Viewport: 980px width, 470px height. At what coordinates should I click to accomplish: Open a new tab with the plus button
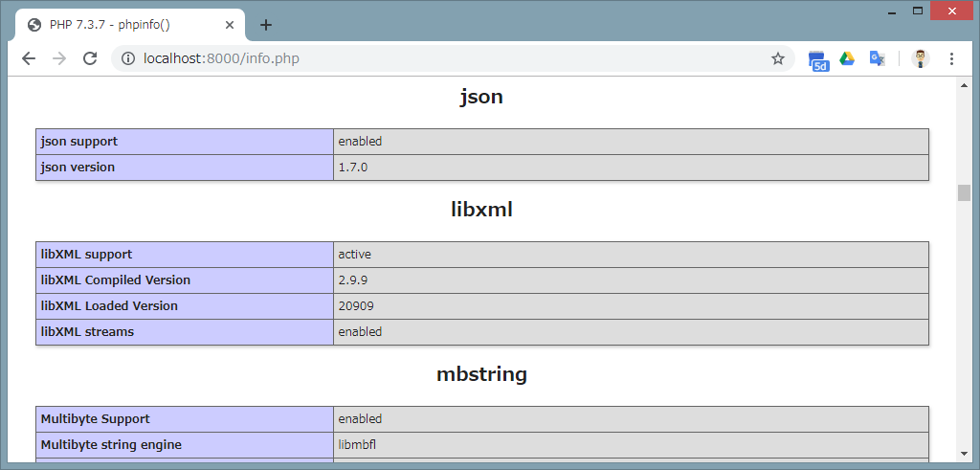[x=266, y=25]
